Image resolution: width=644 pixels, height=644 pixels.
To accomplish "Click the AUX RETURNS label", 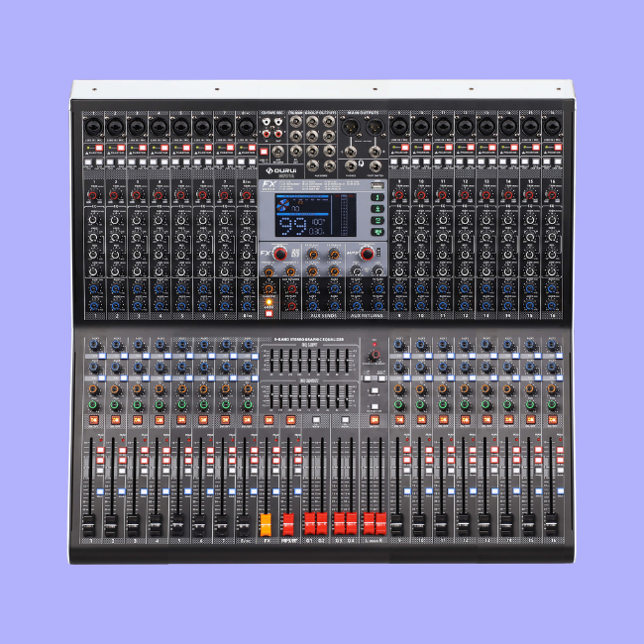I will (x=367, y=315).
